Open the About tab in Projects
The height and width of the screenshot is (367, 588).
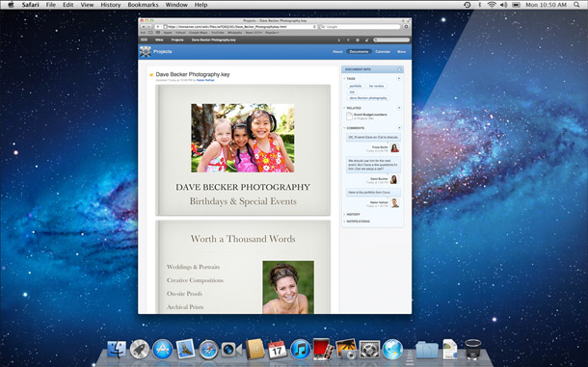tap(337, 52)
